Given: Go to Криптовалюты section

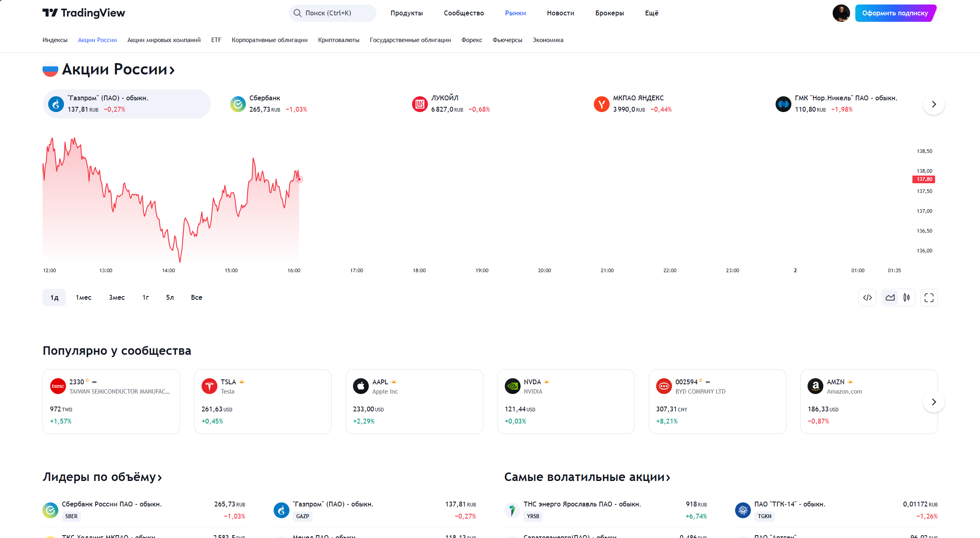Looking at the screenshot, I should coord(339,40).
